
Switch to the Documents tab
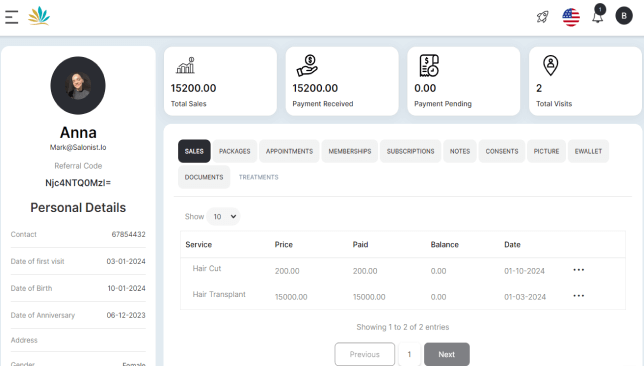click(204, 177)
